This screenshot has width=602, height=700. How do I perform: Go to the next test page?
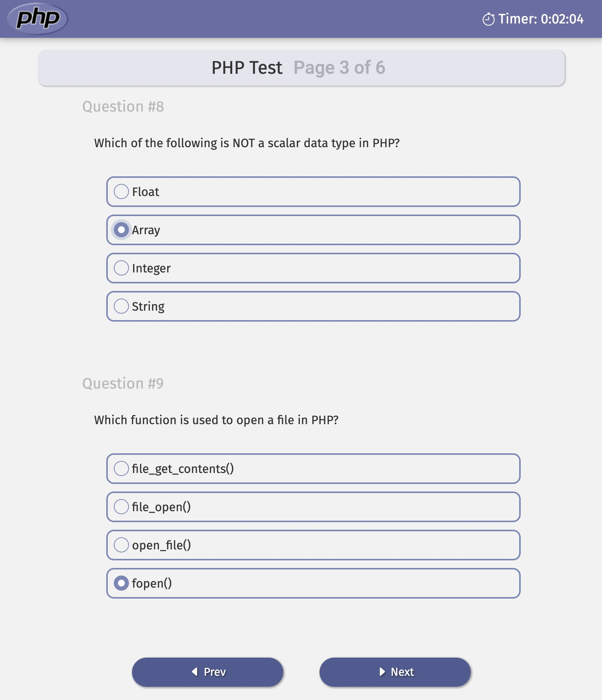[x=395, y=672]
